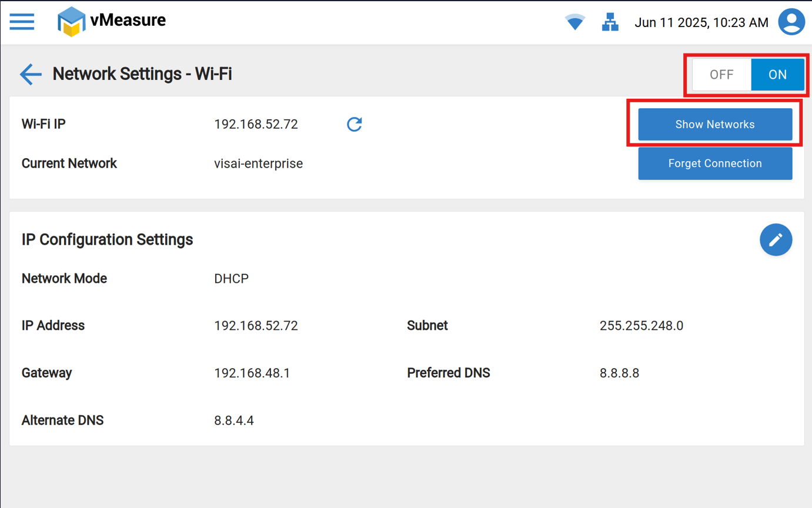The width and height of the screenshot is (812, 508).
Task: Click the Wi-Fi status icon in header
Action: 574,22
